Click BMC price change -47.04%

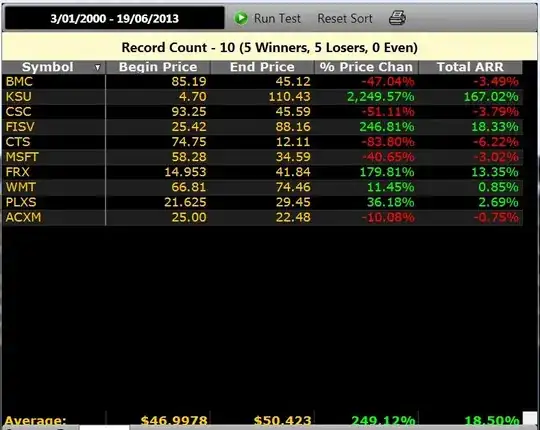388,82
